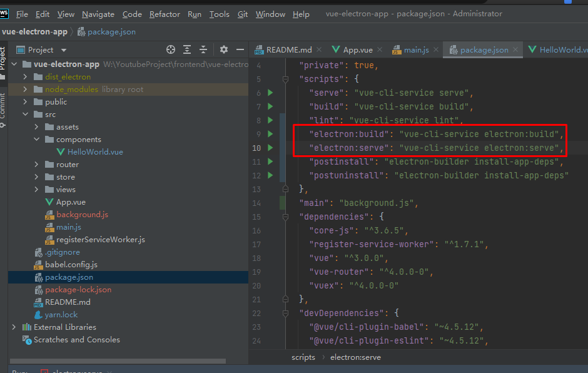588x373 pixels.
Task: Expand the dist_electron folder
Action: pos(25,77)
